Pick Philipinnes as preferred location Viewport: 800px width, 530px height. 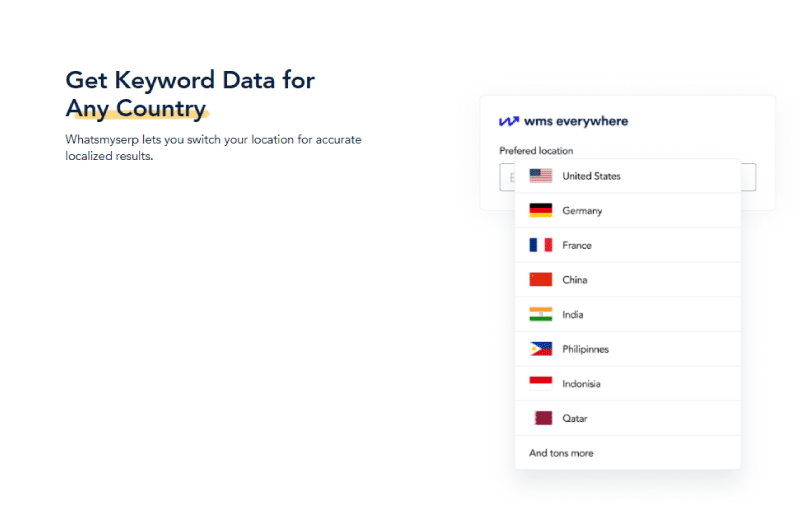628,349
